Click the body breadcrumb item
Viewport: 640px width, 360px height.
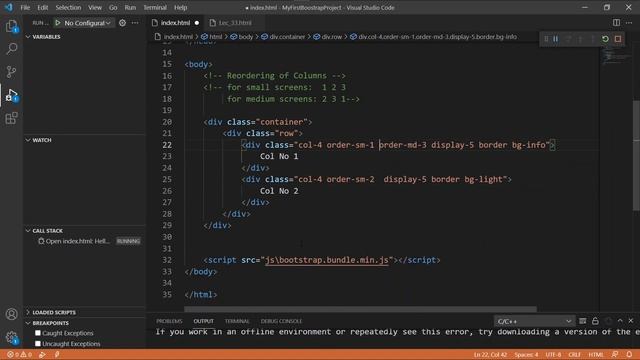(242, 37)
